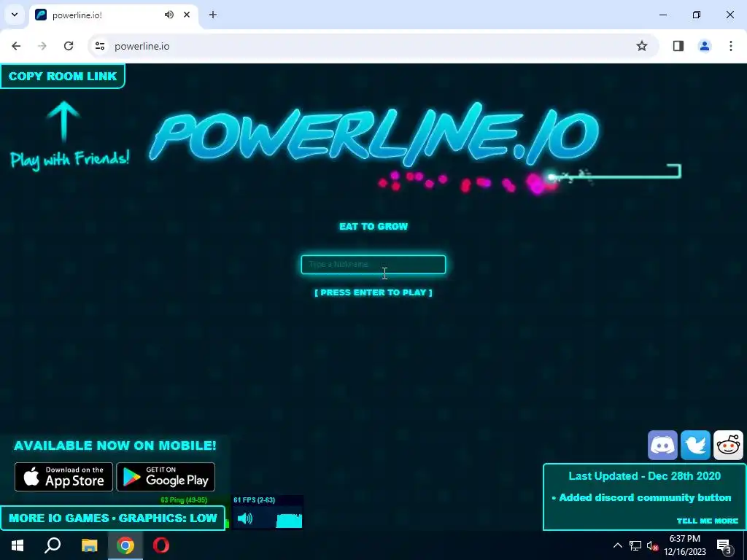The image size is (747, 560).
Task: Click the Chrome taskbar icon
Action: tap(125, 545)
